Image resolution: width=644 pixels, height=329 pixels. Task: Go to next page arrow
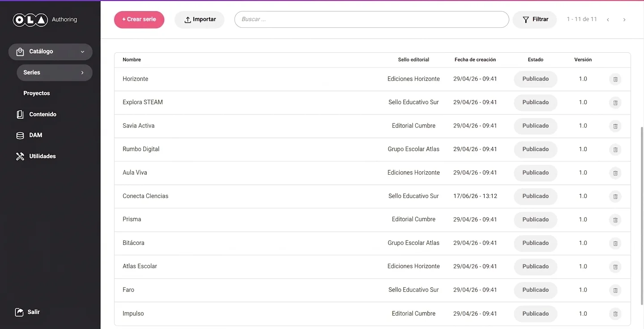point(624,20)
